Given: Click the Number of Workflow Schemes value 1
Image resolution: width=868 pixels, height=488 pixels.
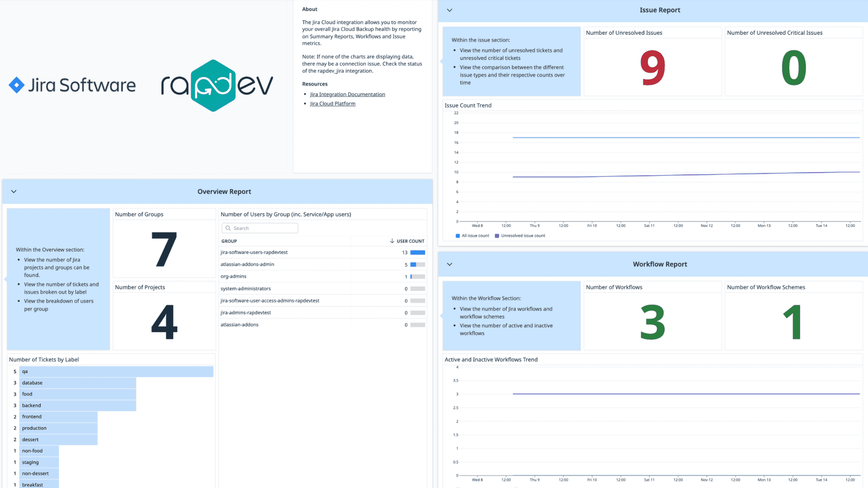Looking at the screenshot, I should [x=793, y=322].
